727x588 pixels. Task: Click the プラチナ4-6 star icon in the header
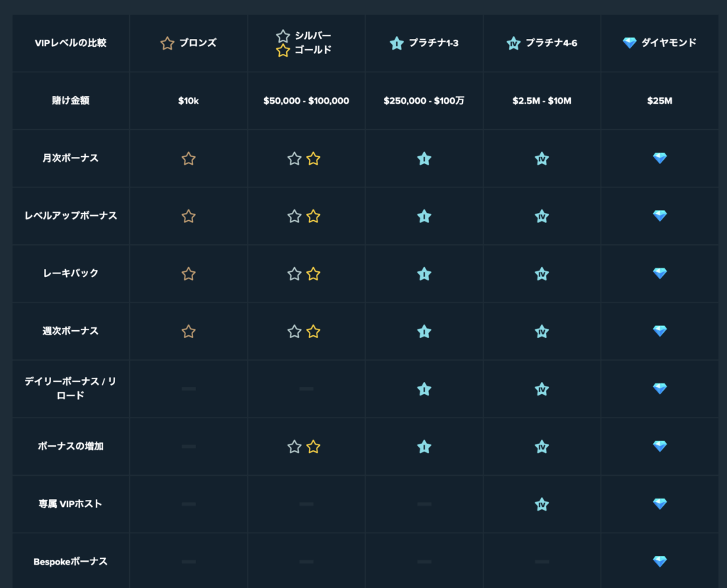pos(513,43)
